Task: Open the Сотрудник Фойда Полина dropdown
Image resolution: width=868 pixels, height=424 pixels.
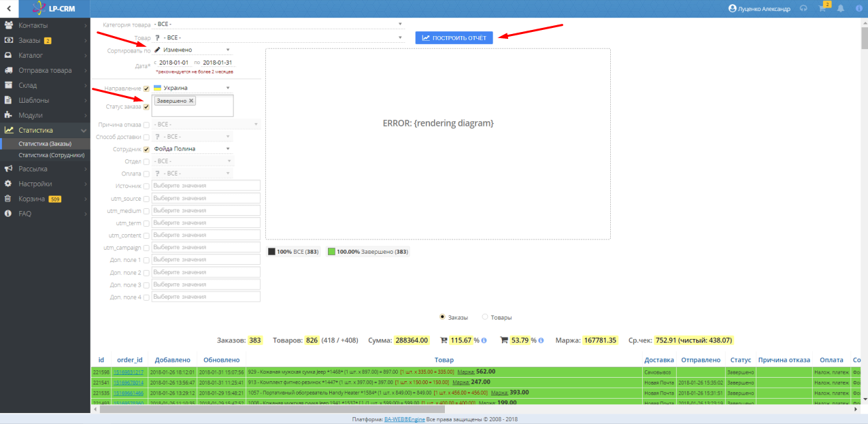Action: pos(193,148)
